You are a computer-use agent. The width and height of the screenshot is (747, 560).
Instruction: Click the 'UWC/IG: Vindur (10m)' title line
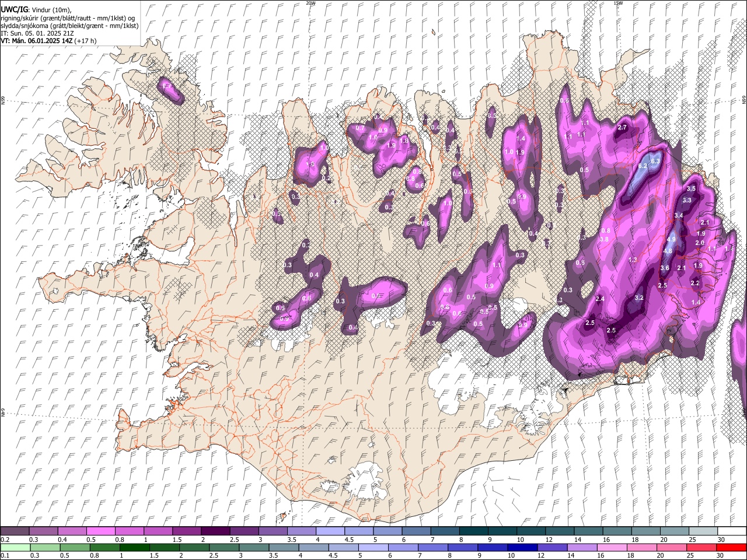tap(36, 10)
